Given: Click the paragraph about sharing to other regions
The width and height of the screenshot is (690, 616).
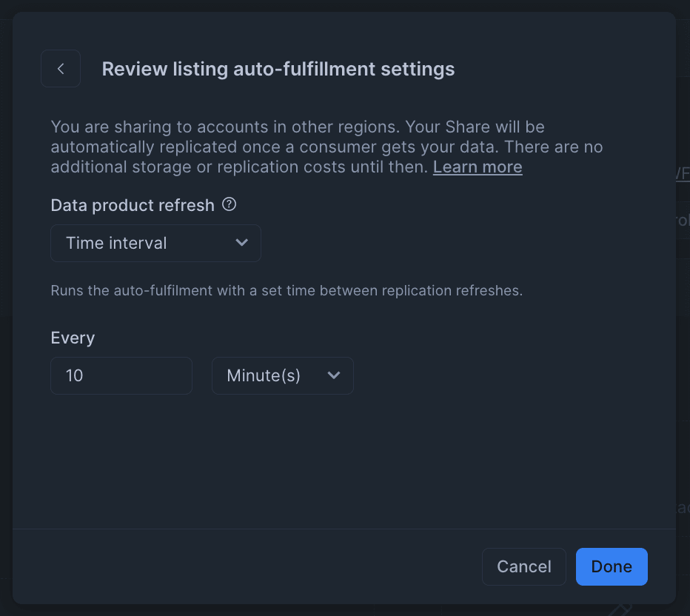Looking at the screenshot, I should pyautogui.click(x=326, y=147).
